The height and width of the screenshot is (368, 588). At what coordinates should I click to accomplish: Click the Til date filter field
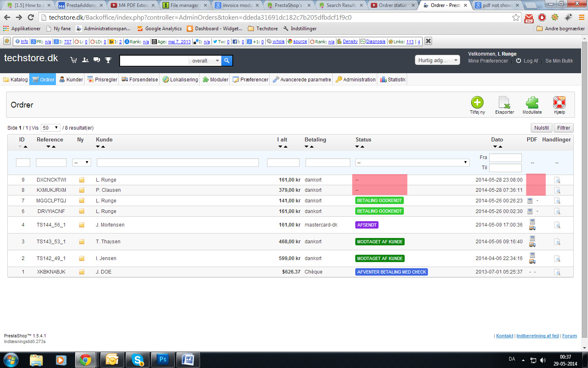pyautogui.click(x=505, y=168)
